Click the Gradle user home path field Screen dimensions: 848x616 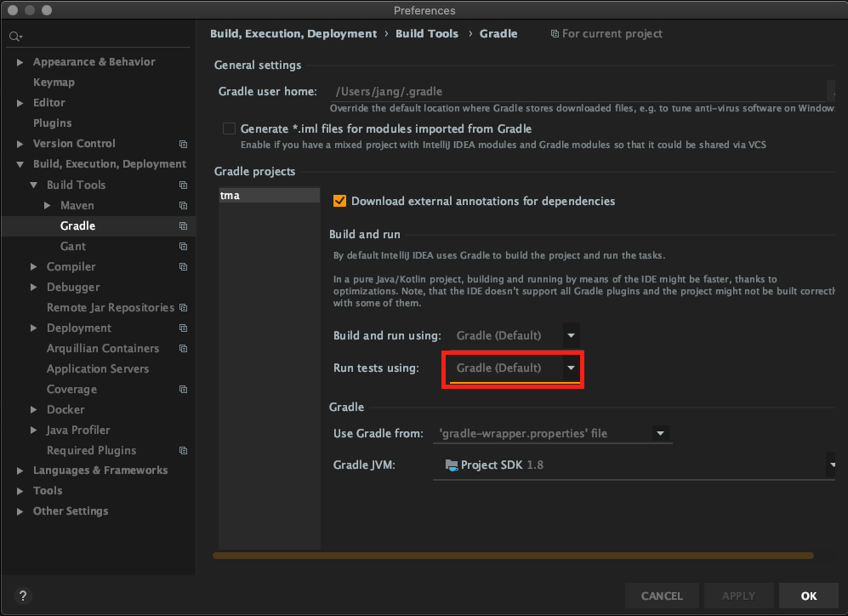click(578, 91)
